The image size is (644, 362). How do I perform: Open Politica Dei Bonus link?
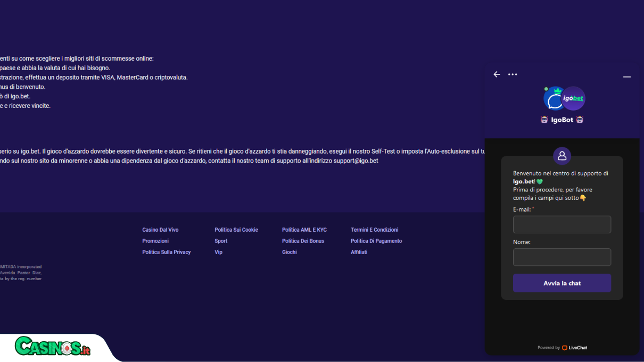pos(303,241)
